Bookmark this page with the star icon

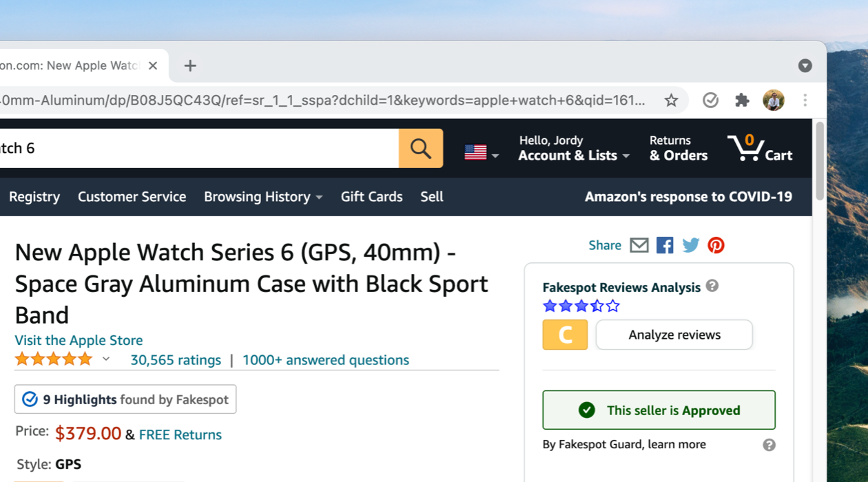point(671,101)
